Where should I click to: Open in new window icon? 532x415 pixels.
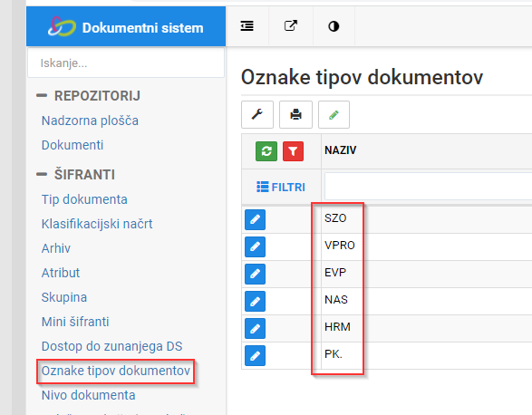(x=291, y=25)
